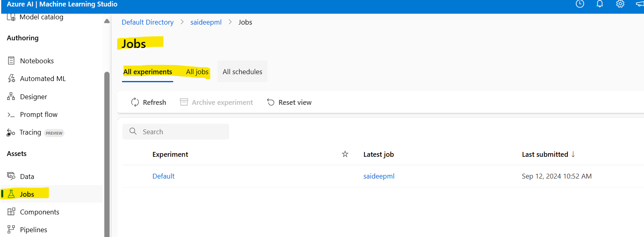Switch to the All schedules tab
Viewport: 644px width, 237px height.
(x=242, y=72)
